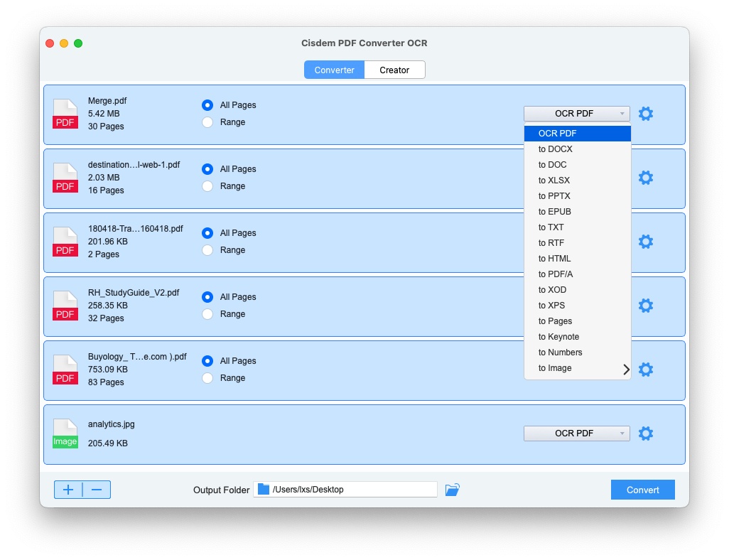Viewport: 729px width, 560px height.
Task: Click gear icon for analytics.jpg
Action: 645,434
